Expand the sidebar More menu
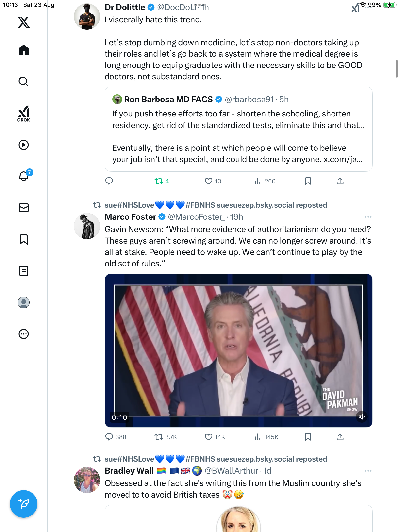 24,334
